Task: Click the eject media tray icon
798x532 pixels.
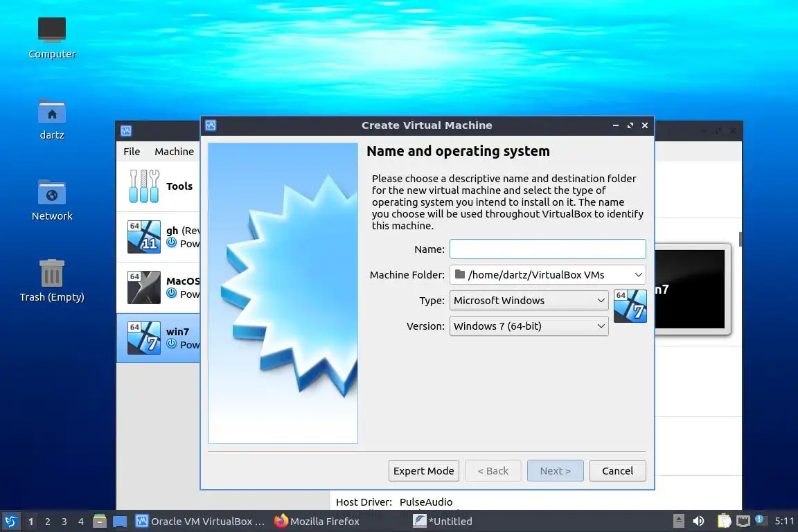Action: pyautogui.click(x=678, y=522)
